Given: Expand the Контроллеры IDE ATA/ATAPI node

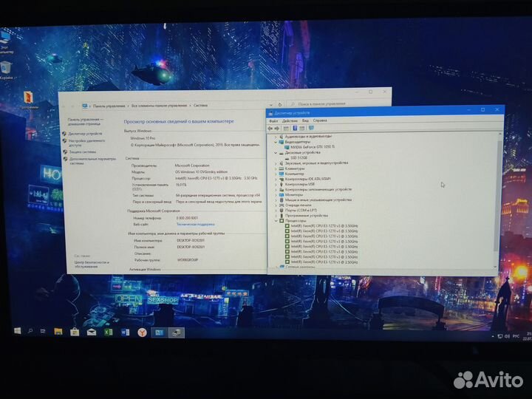Looking at the screenshot, I should coord(276,179).
